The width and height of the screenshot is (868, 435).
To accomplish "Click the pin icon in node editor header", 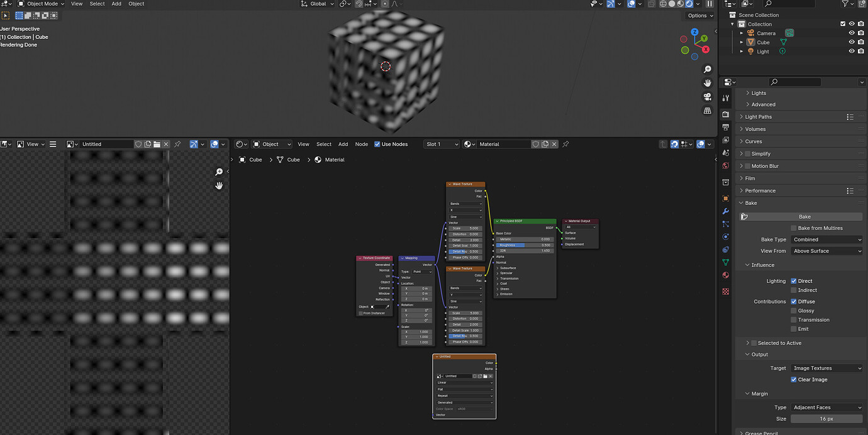I will [x=565, y=144].
